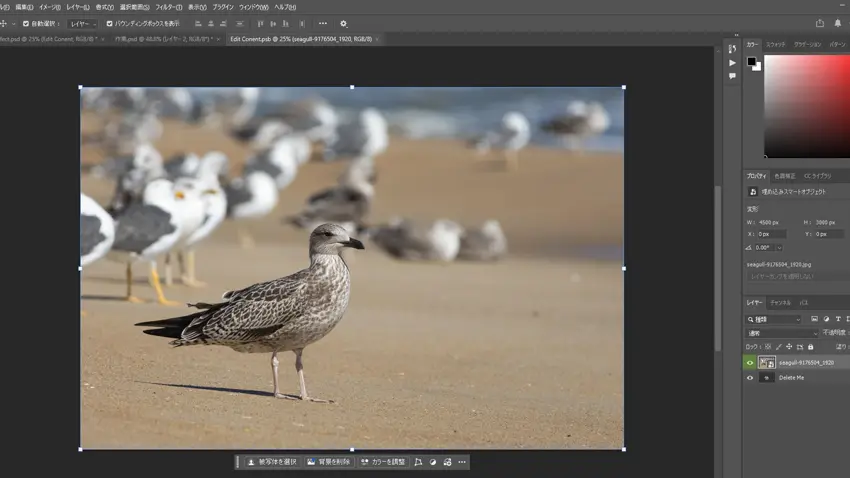Toggle the バウンディングボックスを表示 checkbox
The image size is (850, 478).
pyautogui.click(x=110, y=24)
